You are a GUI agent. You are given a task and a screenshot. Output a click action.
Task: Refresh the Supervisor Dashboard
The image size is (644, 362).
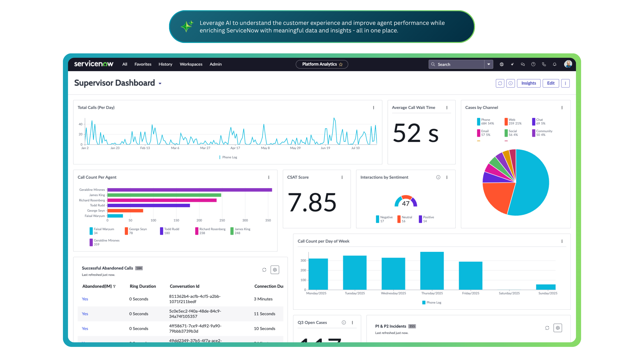pyautogui.click(x=500, y=83)
